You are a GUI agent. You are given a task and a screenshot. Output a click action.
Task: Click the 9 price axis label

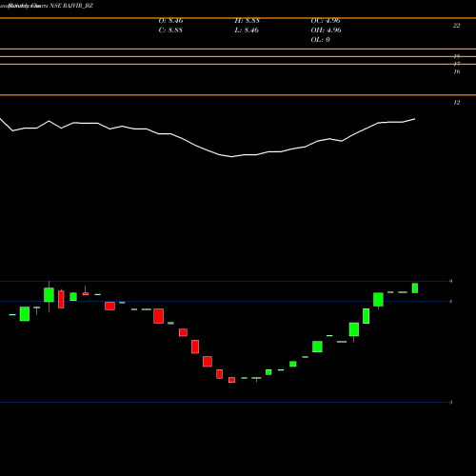tap(450, 281)
